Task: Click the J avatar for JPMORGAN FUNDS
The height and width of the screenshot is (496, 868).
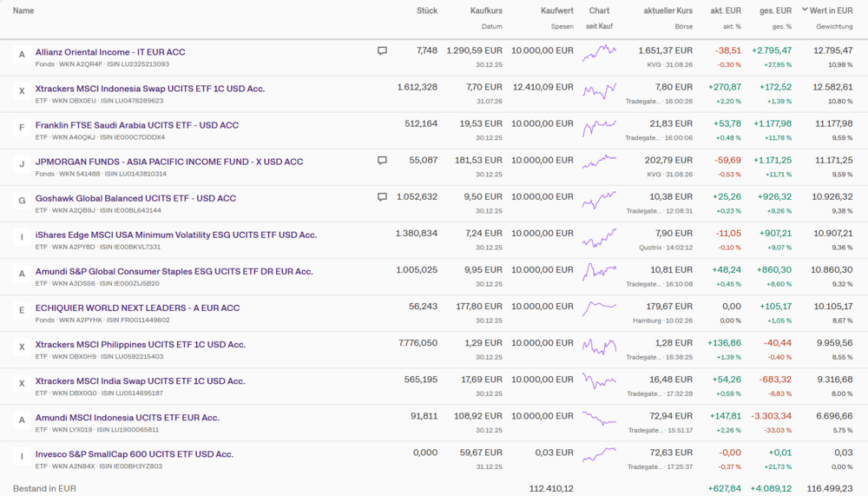Action: [22, 164]
